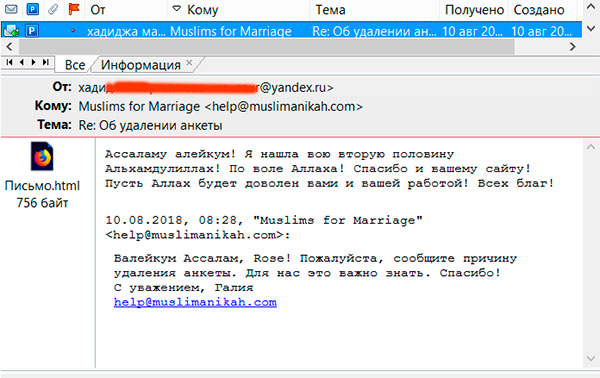Go to last tab arrow button
This screenshot has height=378, width=600.
pyautogui.click(x=46, y=62)
